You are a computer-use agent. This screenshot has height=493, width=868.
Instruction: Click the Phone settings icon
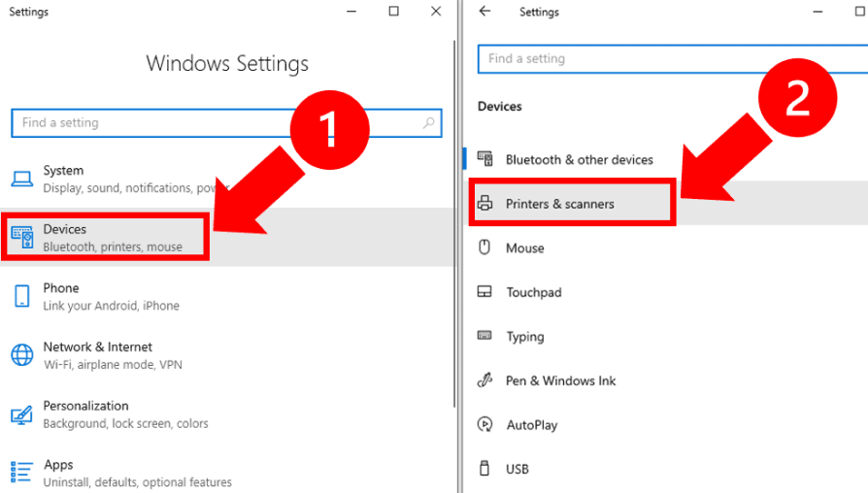pos(21,296)
